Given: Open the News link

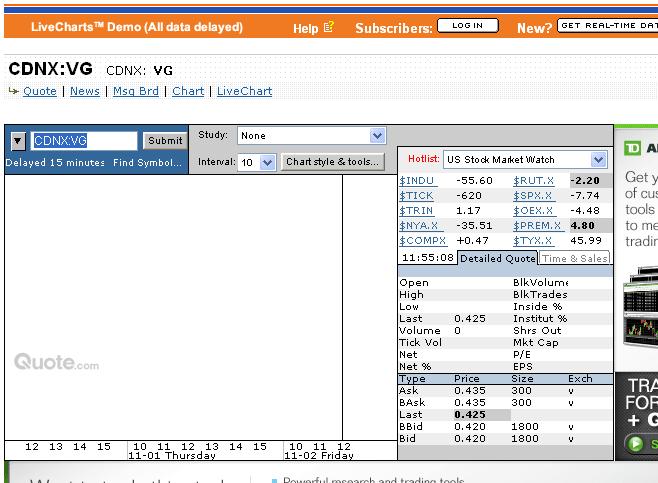Looking at the screenshot, I should (x=85, y=91).
